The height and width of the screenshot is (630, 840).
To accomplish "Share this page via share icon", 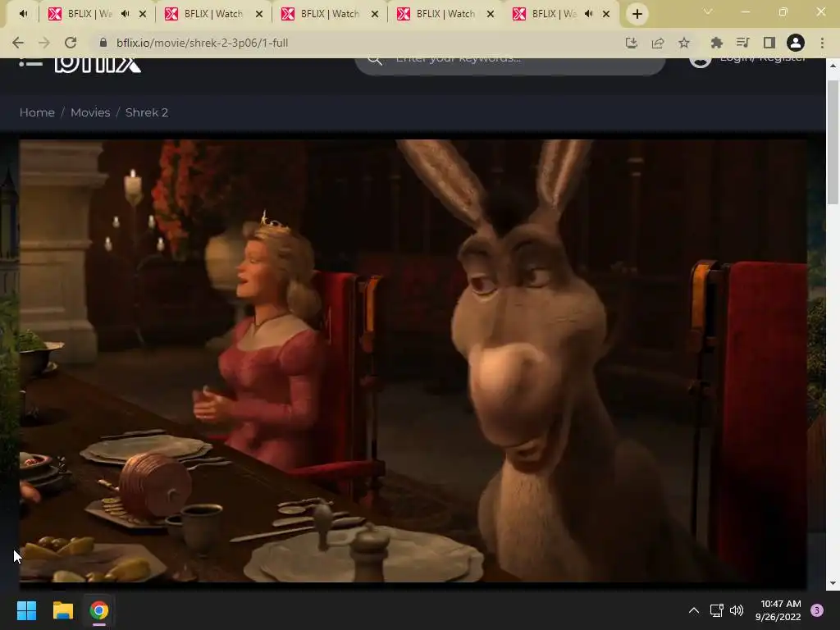I will coord(657,43).
